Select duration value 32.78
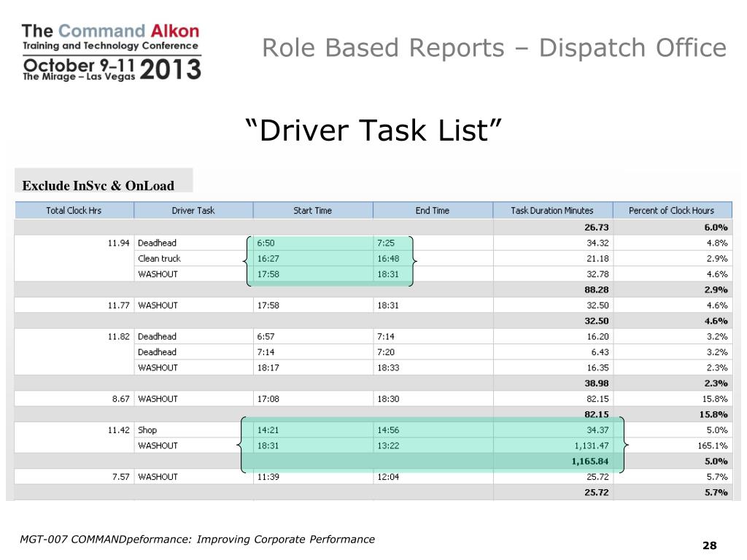 [x=597, y=274]
